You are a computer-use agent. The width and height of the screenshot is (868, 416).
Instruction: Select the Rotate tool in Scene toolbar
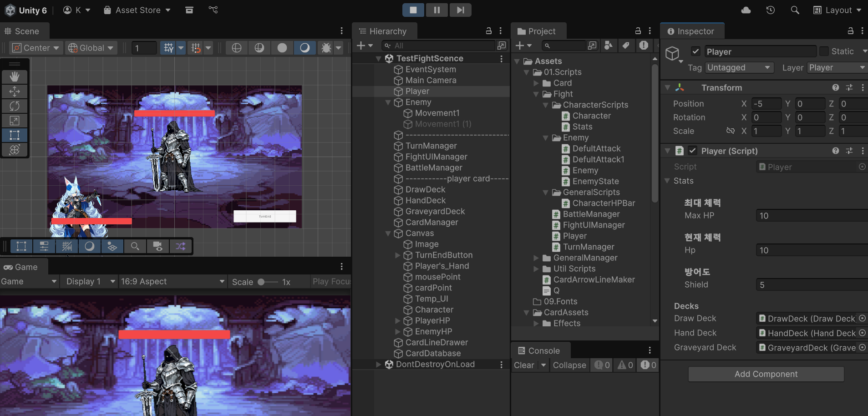point(15,106)
